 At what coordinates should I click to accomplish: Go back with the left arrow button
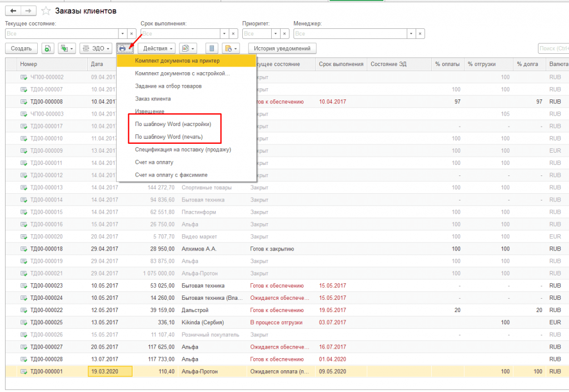[13, 11]
